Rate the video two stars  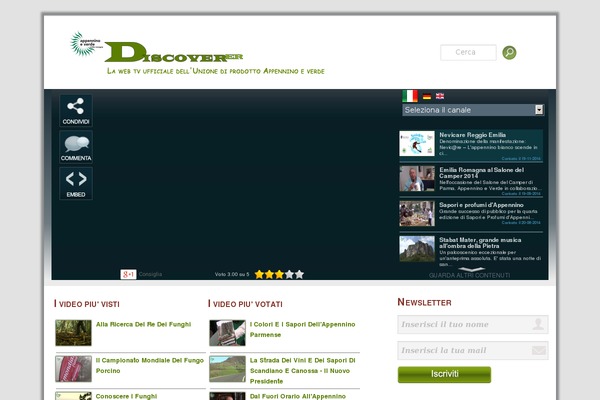tap(269, 274)
